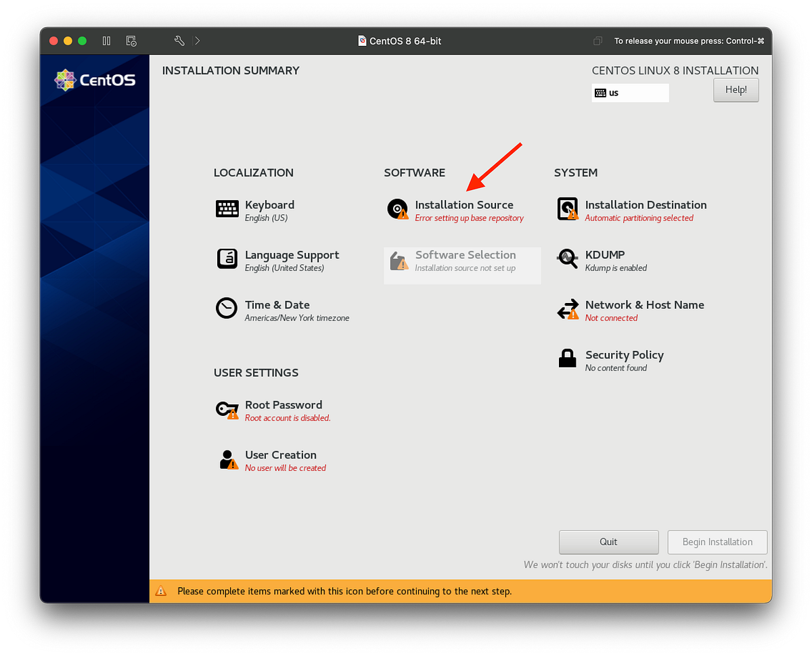The height and width of the screenshot is (656, 812).
Task: Expand the chevron next to the wrench icon
Action: click(x=196, y=41)
